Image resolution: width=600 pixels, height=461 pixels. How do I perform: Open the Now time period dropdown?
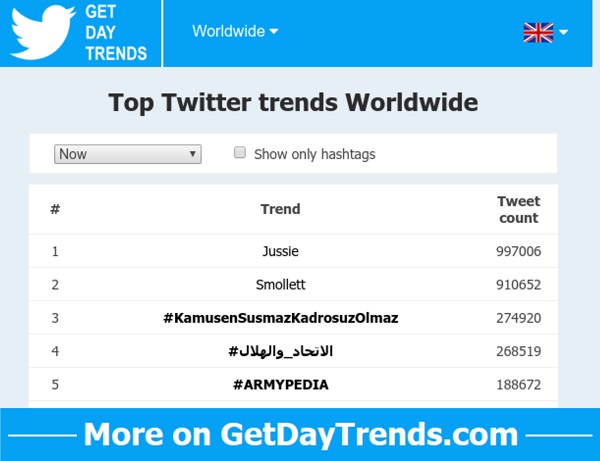[x=128, y=154]
